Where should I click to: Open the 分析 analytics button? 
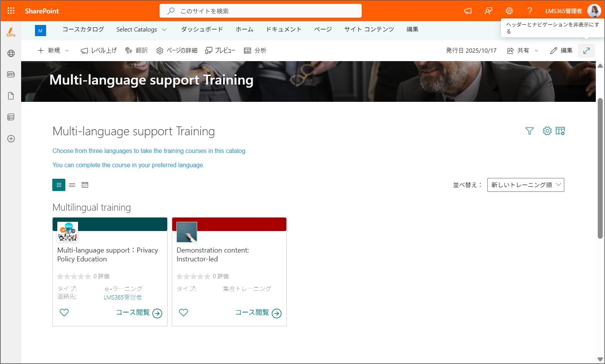click(x=255, y=50)
